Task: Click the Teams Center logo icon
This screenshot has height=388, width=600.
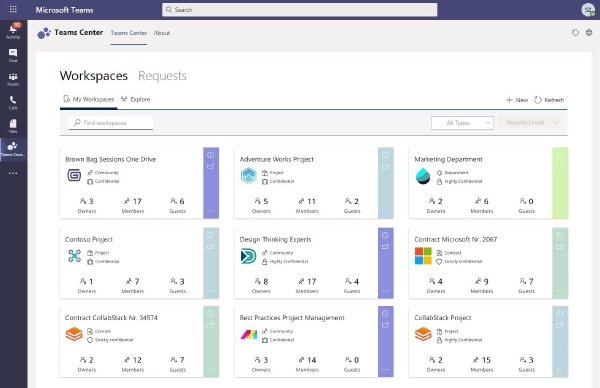Action: pyautogui.click(x=44, y=33)
